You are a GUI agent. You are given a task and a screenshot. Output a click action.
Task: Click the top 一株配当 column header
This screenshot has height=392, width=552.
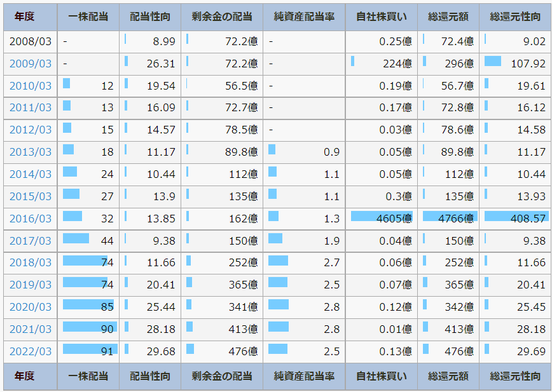(88, 17)
